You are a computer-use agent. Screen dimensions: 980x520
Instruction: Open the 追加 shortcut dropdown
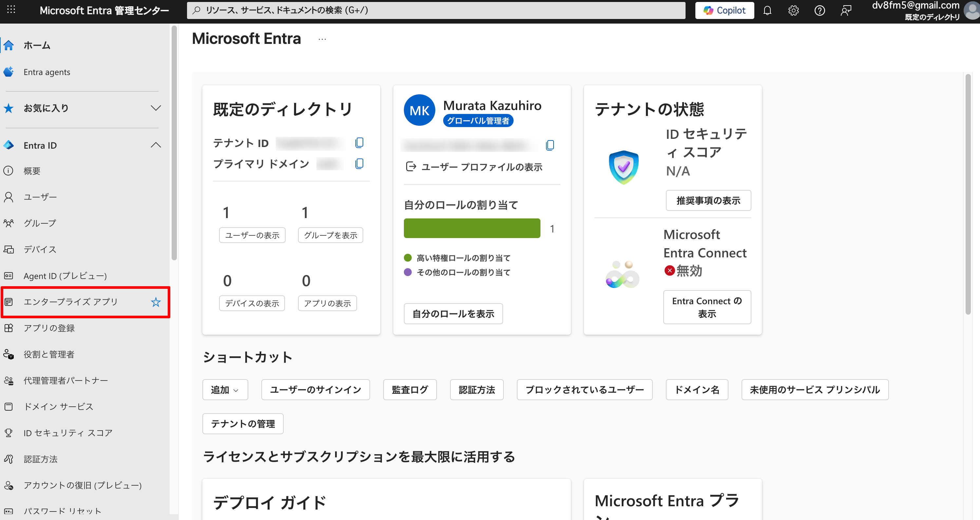225,390
